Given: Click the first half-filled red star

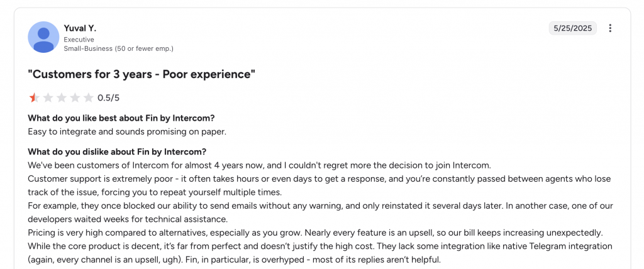Looking at the screenshot, I should click(34, 97).
